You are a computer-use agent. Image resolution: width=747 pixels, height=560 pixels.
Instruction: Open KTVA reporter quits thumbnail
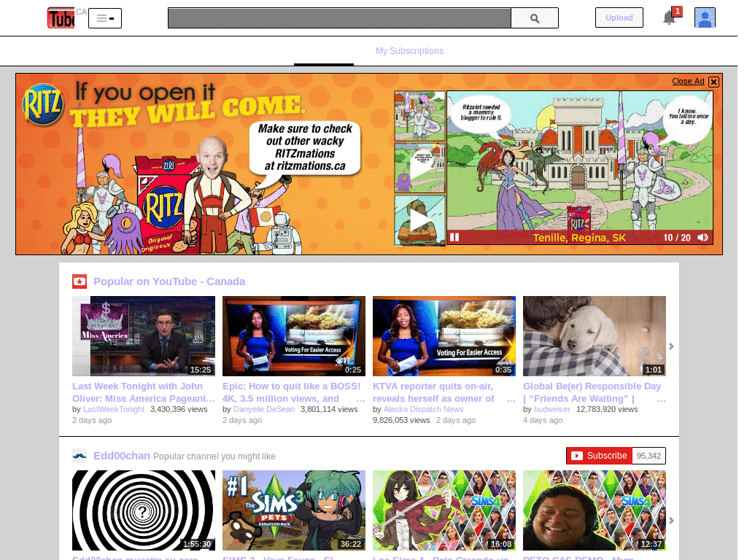click(x=444, y=336)
